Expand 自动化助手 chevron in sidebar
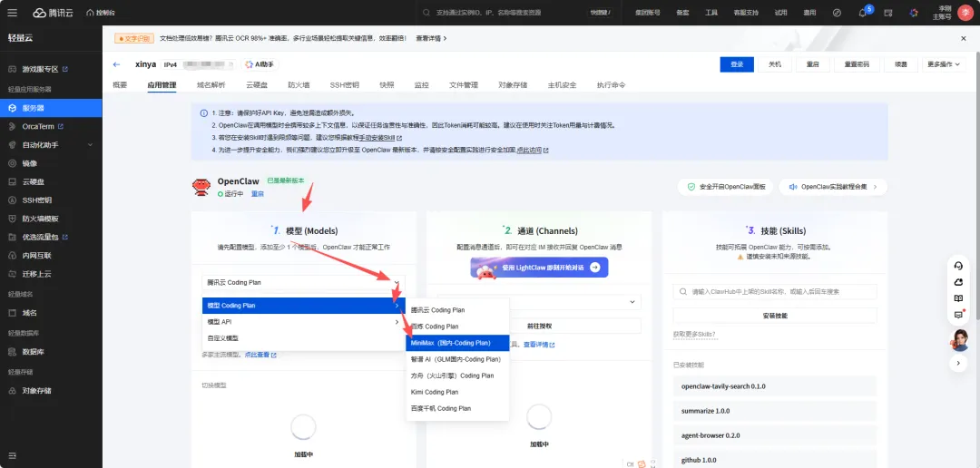Image resolution: width=980 pixels, height=468 pixels. point(91,145)
